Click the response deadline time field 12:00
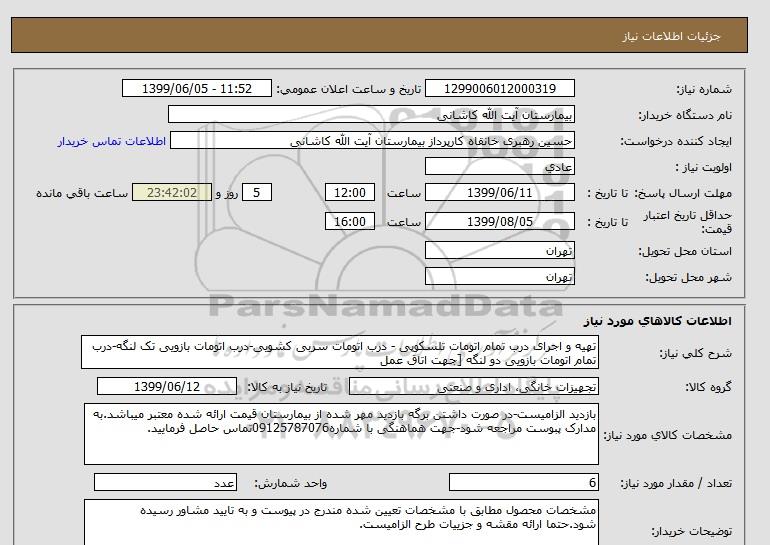This screenshot has width=770, height=545. 350,192
